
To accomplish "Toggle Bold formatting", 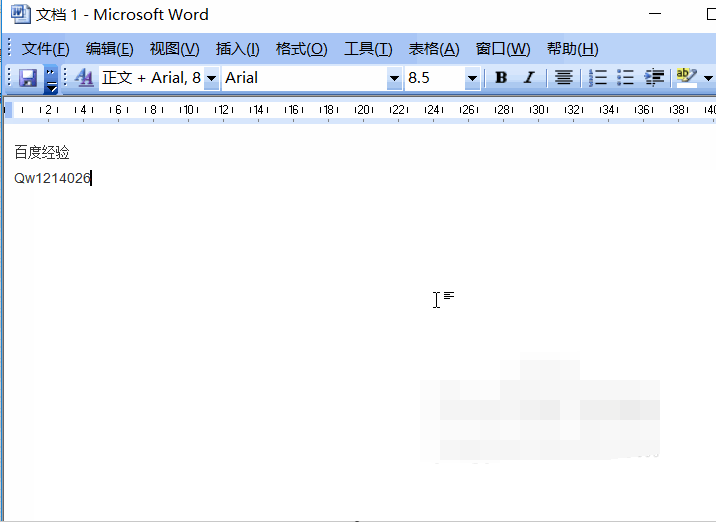I will click(x=501, y=78).
